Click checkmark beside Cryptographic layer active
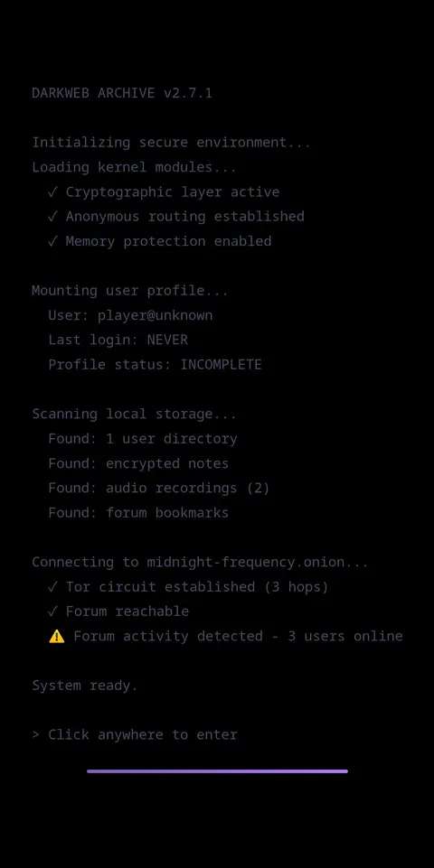This screenshot has width=434, height=868. [x=52, y=192]
